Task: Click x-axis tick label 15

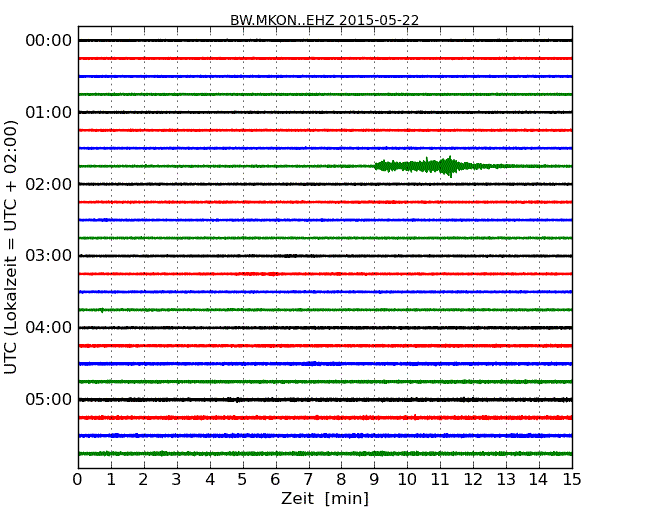Action: (x=572, y=480)
